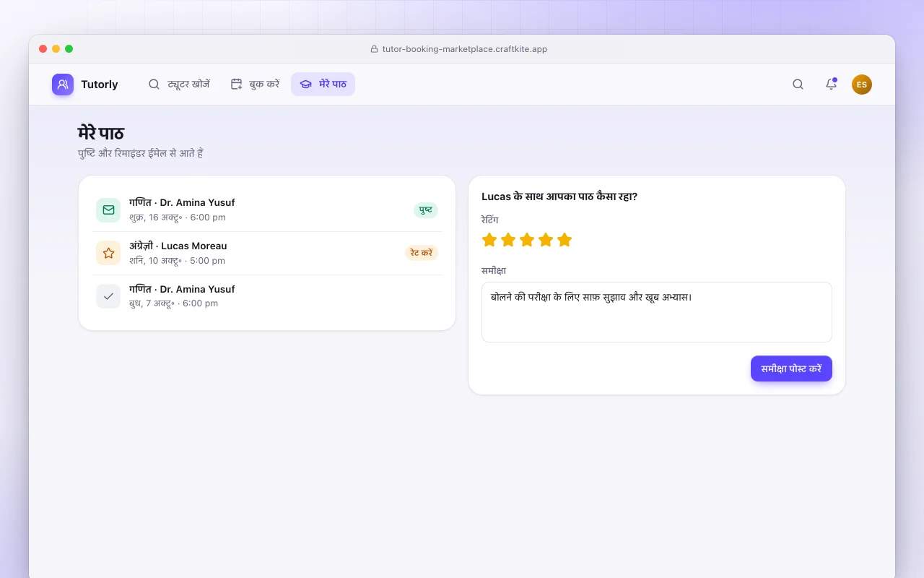Select the गणित lesson on शुक्र, 16 अक्टू॰
The image size is (924, 578).
267,210
